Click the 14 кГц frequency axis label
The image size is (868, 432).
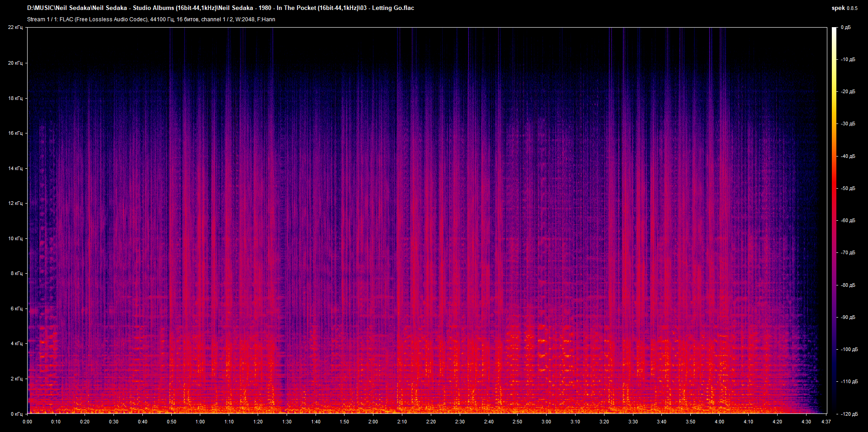coord(15,168)
